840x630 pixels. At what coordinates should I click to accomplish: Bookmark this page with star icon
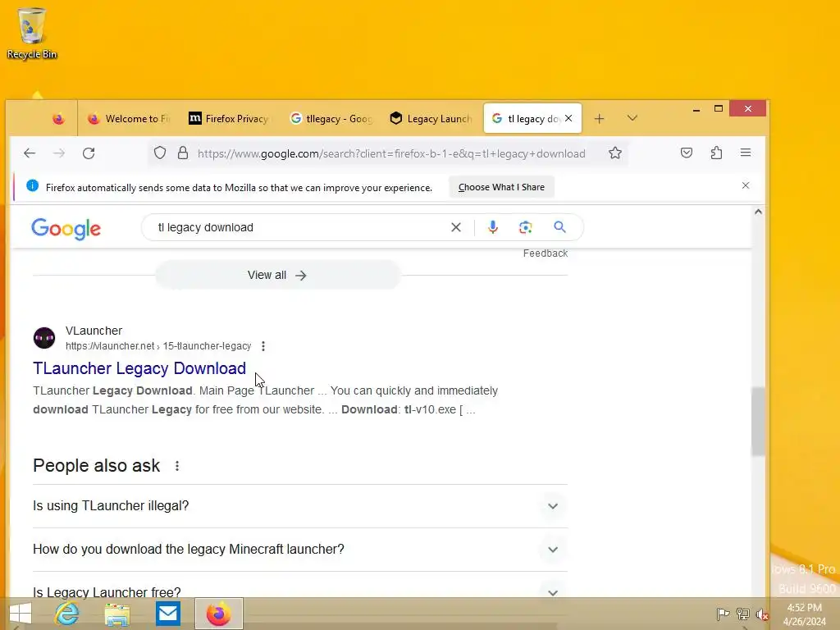[615, 153]
